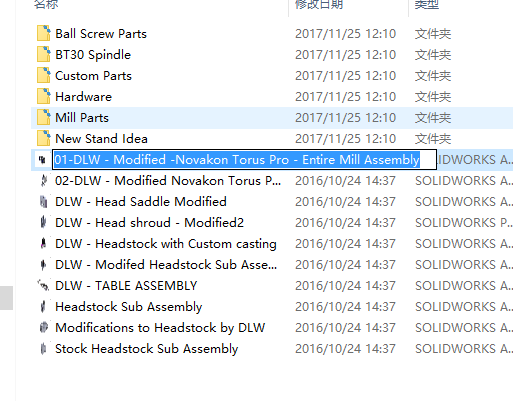
Task: Select the Mill Parts folder icon
Action: [44, 117]
